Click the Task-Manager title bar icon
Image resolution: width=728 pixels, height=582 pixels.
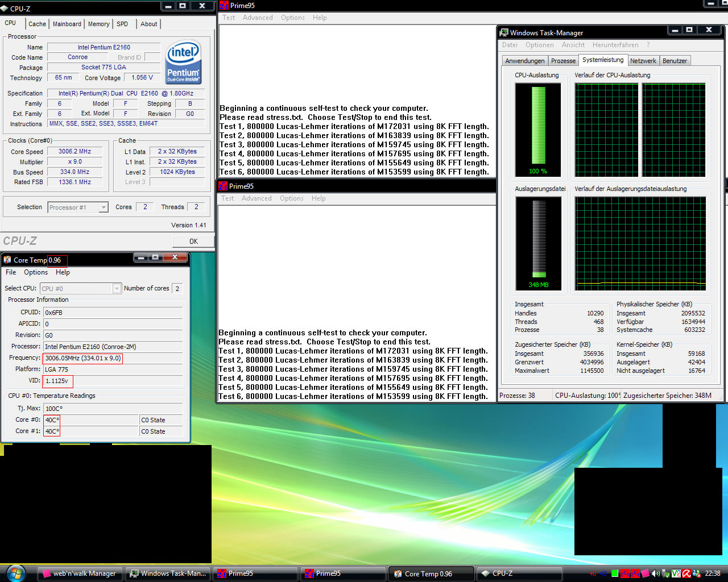[x=504, y=32]
